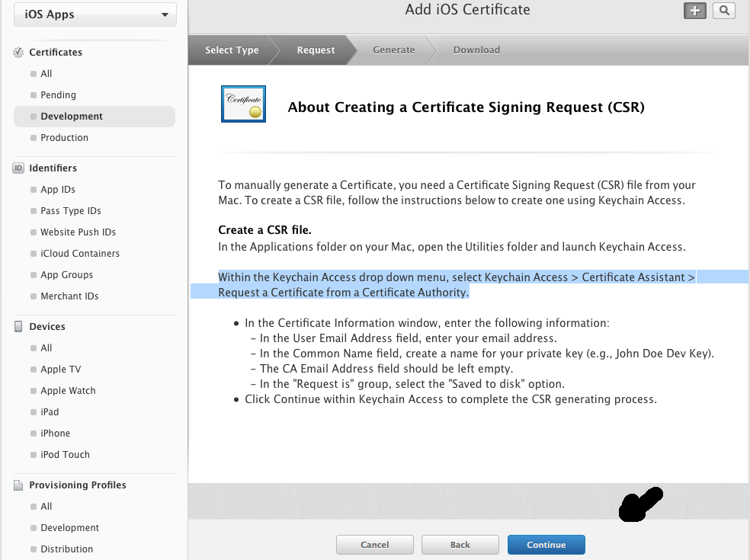Click the 'Create a CSR file.' subheading
Viewport: 750px width, 560px height.
(x=264, y=230)
